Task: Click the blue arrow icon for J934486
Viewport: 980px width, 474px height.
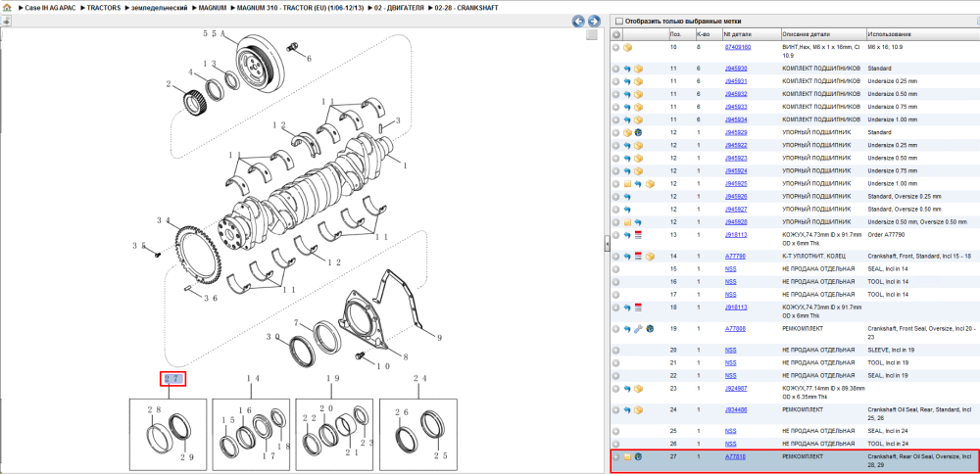Action: 627,410
